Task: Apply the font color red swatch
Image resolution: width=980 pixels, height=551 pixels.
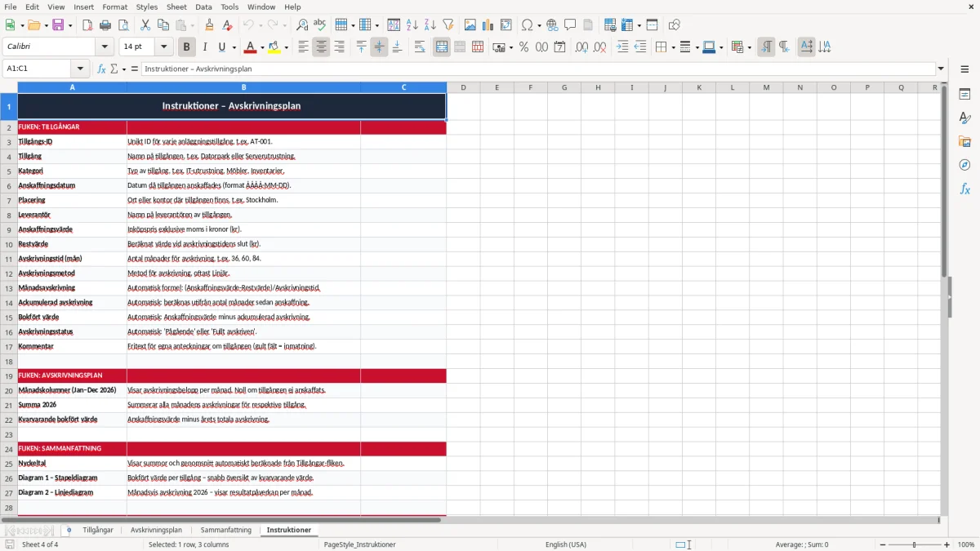Action: click(249, 47)
